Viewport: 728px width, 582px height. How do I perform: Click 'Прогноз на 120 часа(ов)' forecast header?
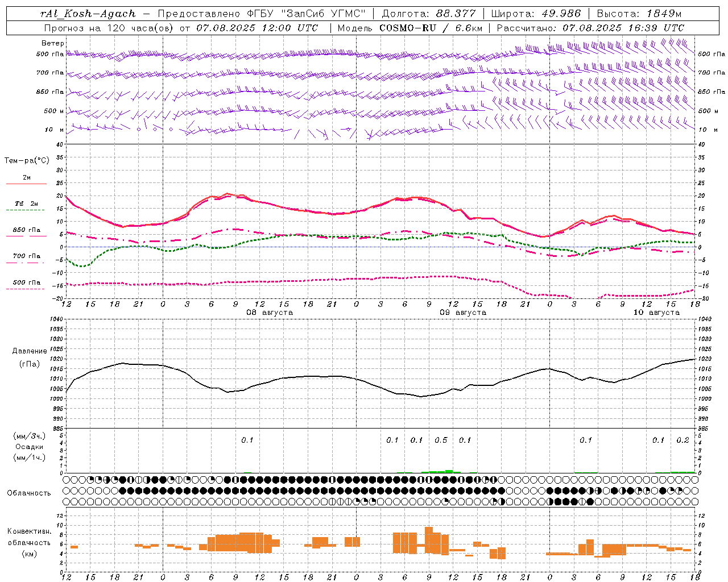pyautogui.click(x=109, y=28)
